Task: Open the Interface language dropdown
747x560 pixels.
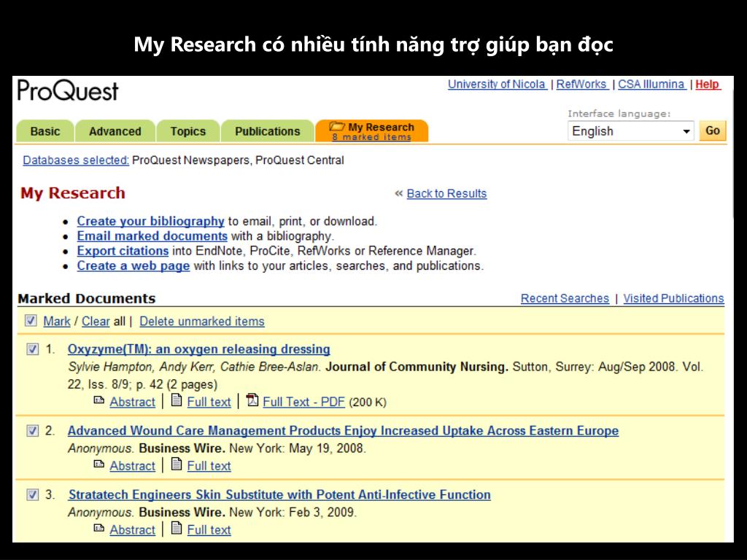Action: 631,131
